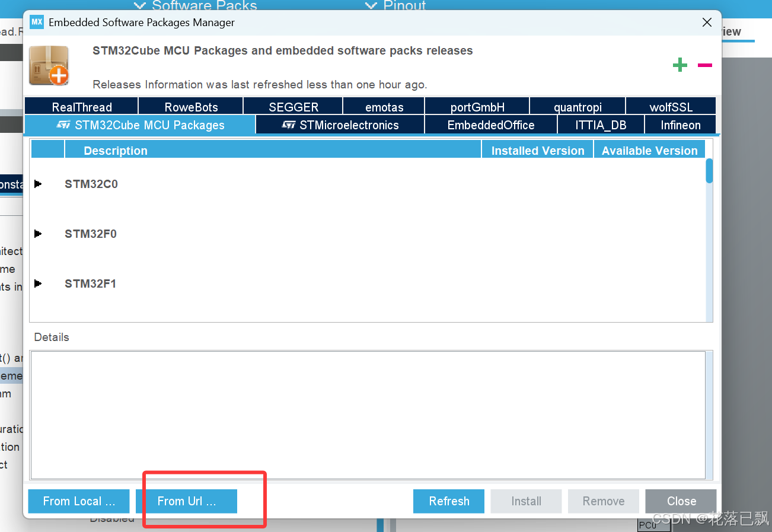Click the MX logo in title bar
Image resolution: width=772 pixels, height=532 pixels.
coord(37,23)
